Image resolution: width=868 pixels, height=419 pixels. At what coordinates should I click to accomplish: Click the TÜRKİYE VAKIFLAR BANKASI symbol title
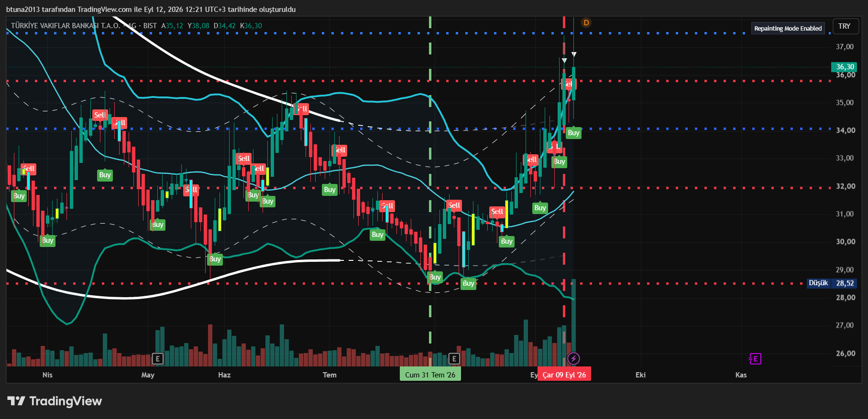66,26
